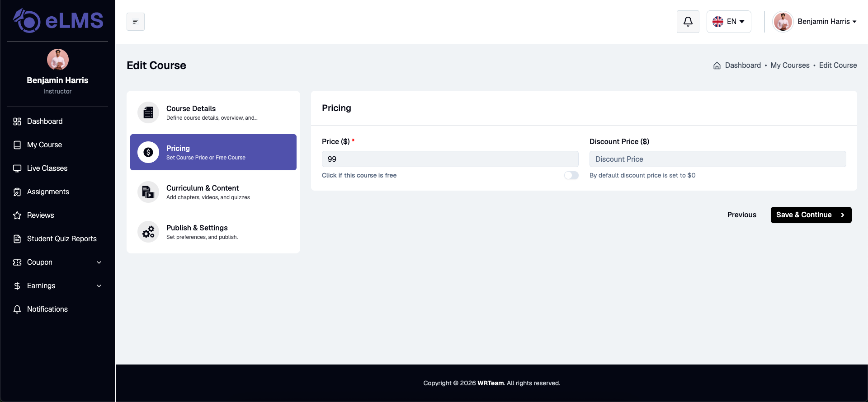Screen dimensions: 868x402
Task: Click Edit Course breadcrumb
Action: coord(838,65)
